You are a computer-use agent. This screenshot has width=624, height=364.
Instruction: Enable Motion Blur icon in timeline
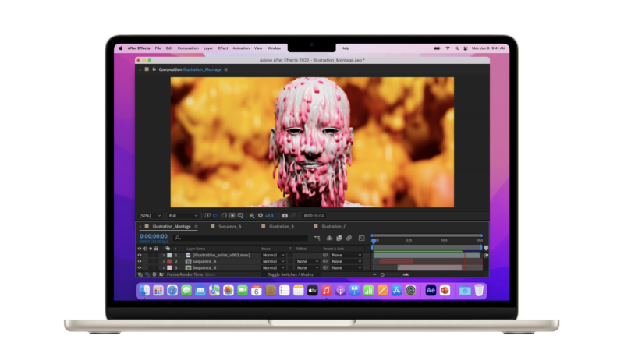tap(349, 238)
